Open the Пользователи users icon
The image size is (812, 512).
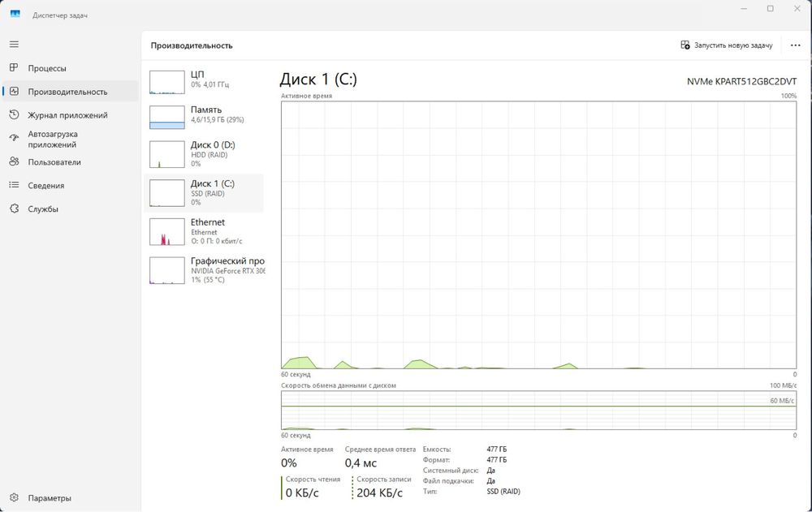click(14, 161)
